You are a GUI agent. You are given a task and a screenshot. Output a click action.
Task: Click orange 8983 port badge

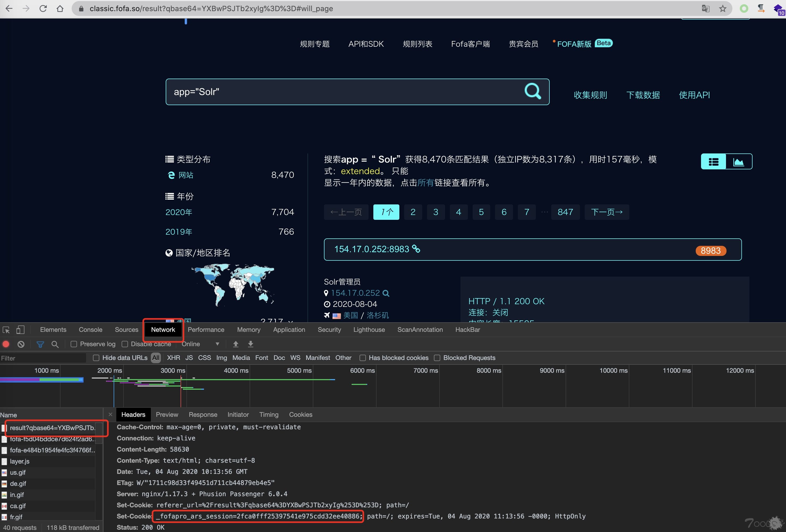click(x=711, y=251)
